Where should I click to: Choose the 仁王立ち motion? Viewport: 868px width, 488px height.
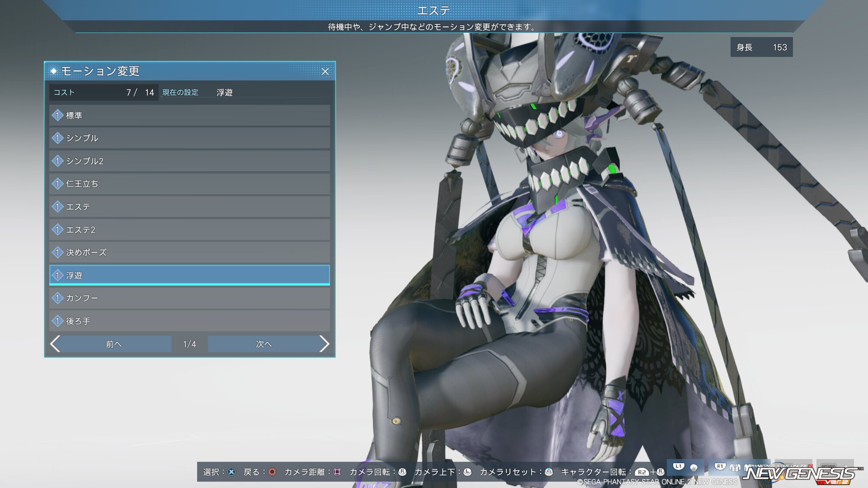(x=189, y=184)
